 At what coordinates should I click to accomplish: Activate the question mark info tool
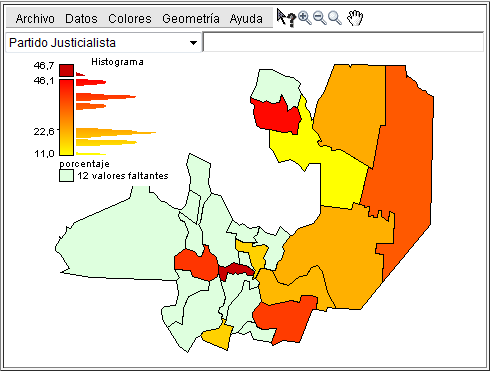(292, 20)
